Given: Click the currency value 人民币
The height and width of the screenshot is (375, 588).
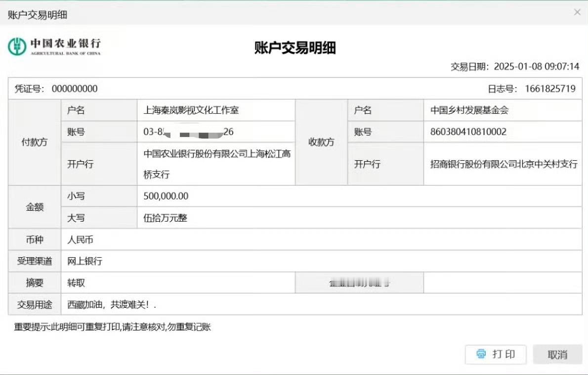Looking at the screenshot, I should (80, 239).
